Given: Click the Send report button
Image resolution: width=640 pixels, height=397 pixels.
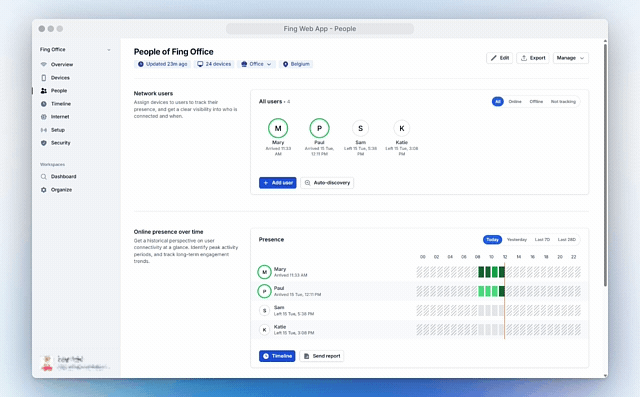Looking at the screenshot, I should tap(322, 356).
